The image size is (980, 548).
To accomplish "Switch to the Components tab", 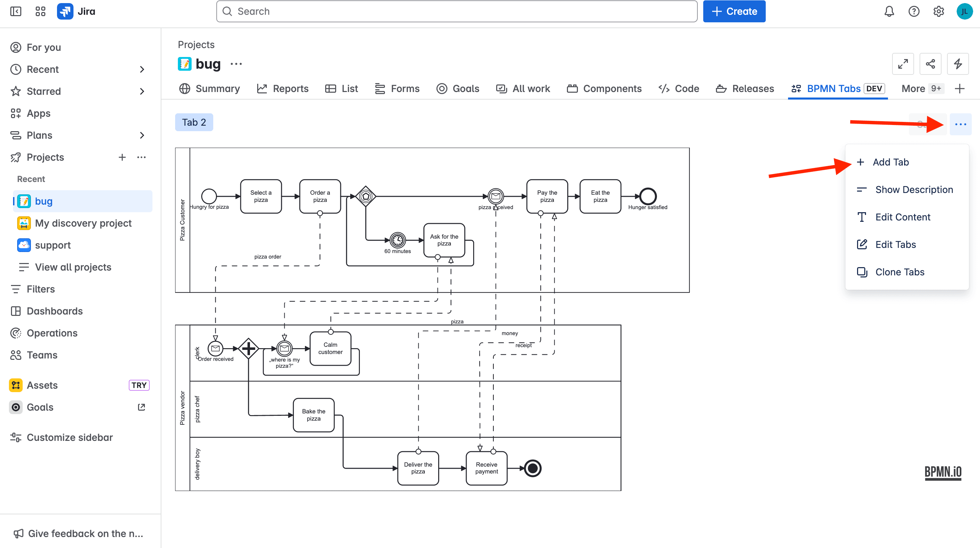I will click(604, 89).
